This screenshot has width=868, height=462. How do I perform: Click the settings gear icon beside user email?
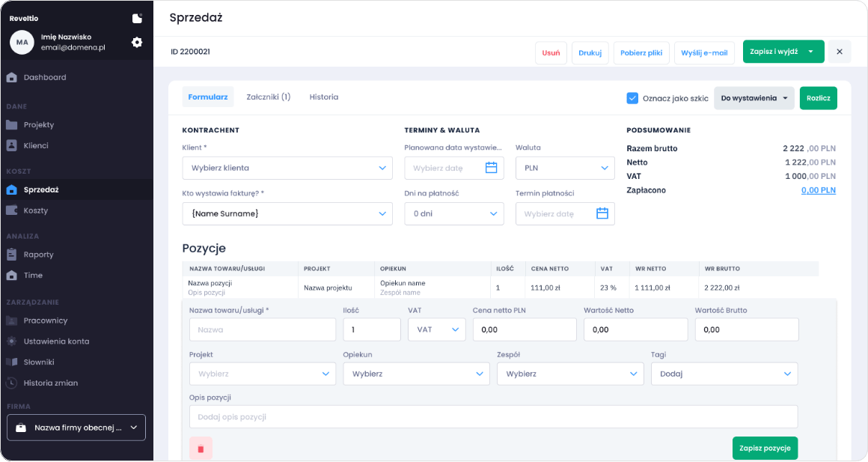coord(137,43)
